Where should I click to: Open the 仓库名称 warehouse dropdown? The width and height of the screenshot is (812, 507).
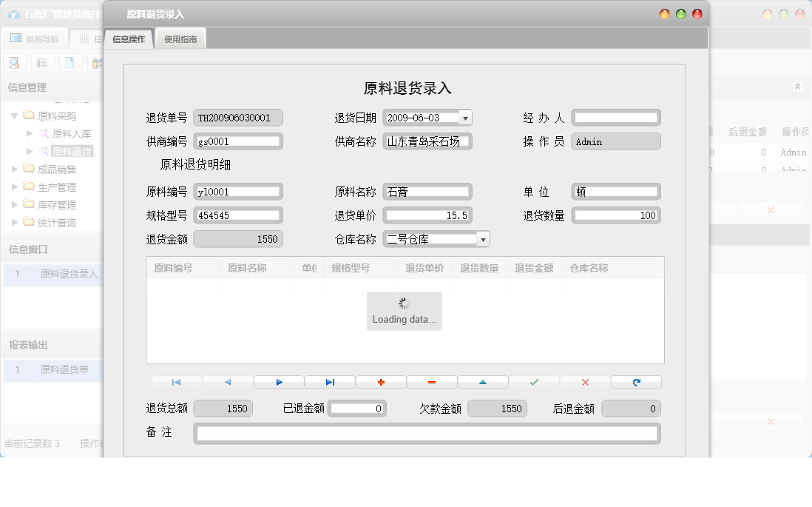(x=484, y=239)
